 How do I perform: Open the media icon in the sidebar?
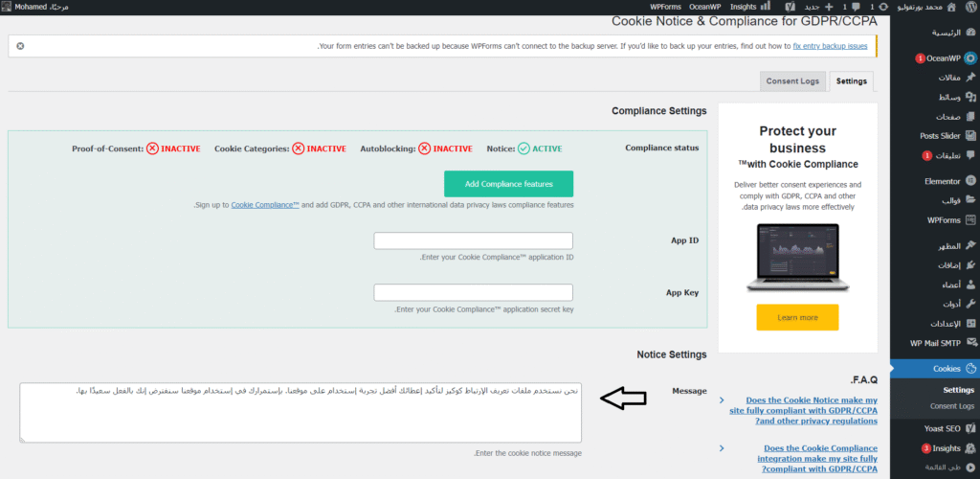(970, 97)
